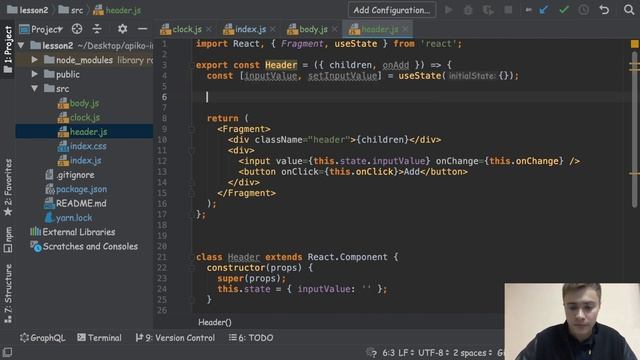Screen dimensions: 640x360
Task: Close the header.js editor tab
Action: point(405,29)
